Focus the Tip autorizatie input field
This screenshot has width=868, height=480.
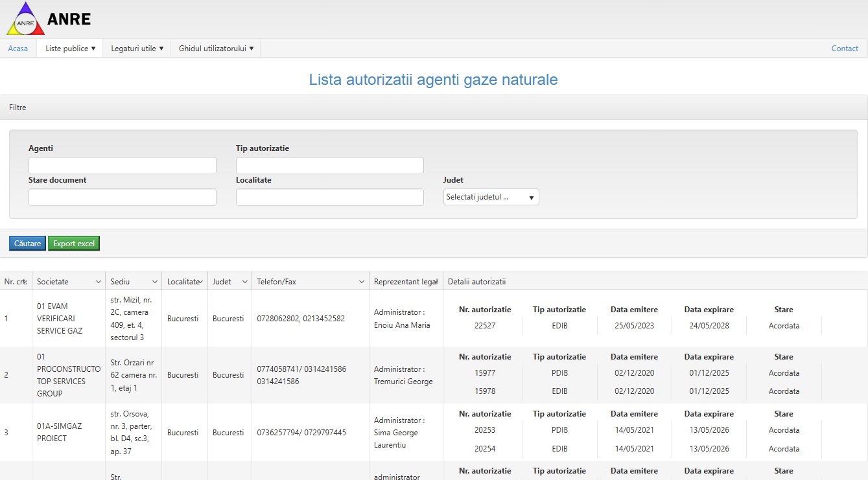point(329,166)
